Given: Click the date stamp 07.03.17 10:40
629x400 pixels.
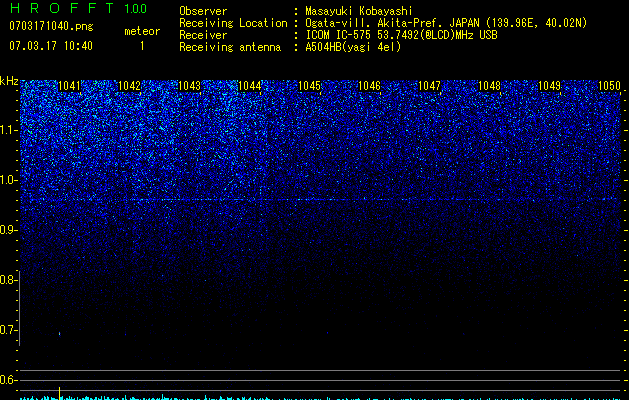Looking at the screenshot, I should pyautogui.click(x=51, y=46).
